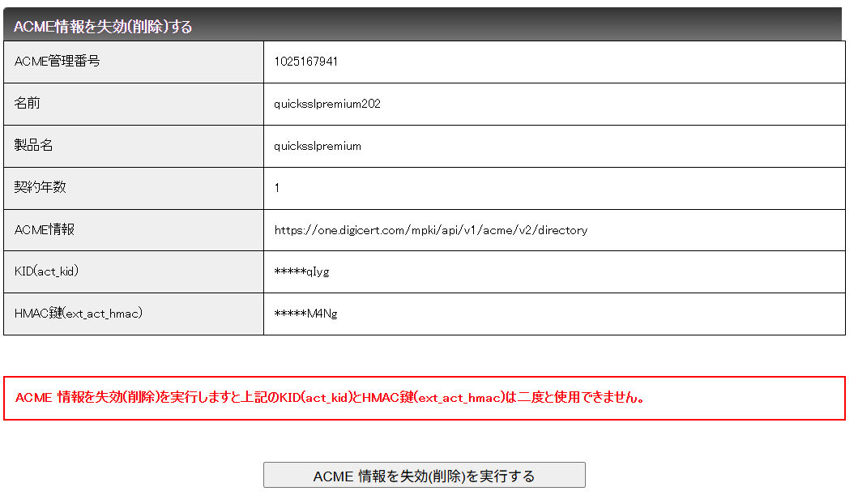Select the 製品名 label cell

pyautogui.click(x=34, y=145)
